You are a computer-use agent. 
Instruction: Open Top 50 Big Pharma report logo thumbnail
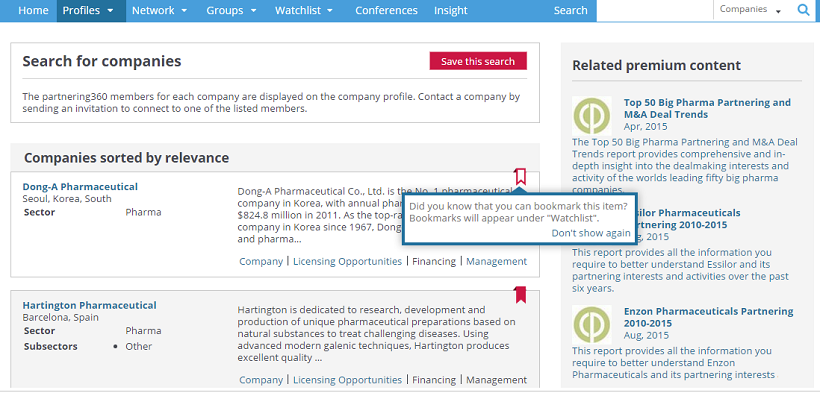(x=591, y=116)
